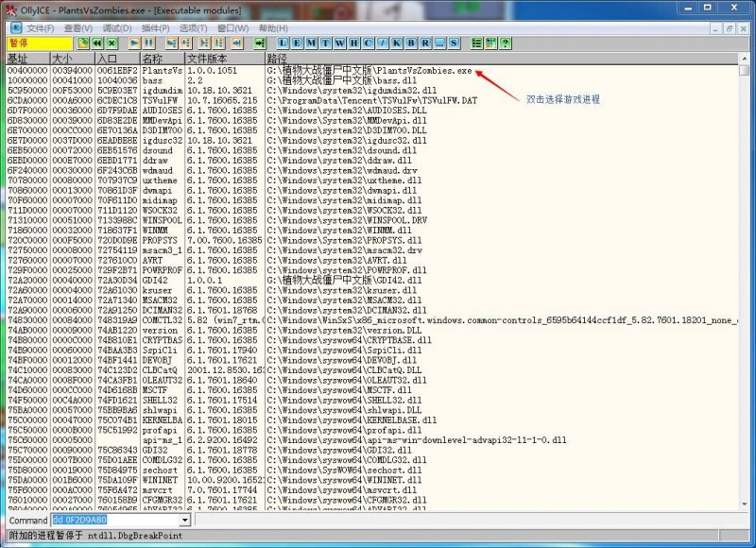
Task: Select the WININET.dll module path
Action: (x=344, y=480)
